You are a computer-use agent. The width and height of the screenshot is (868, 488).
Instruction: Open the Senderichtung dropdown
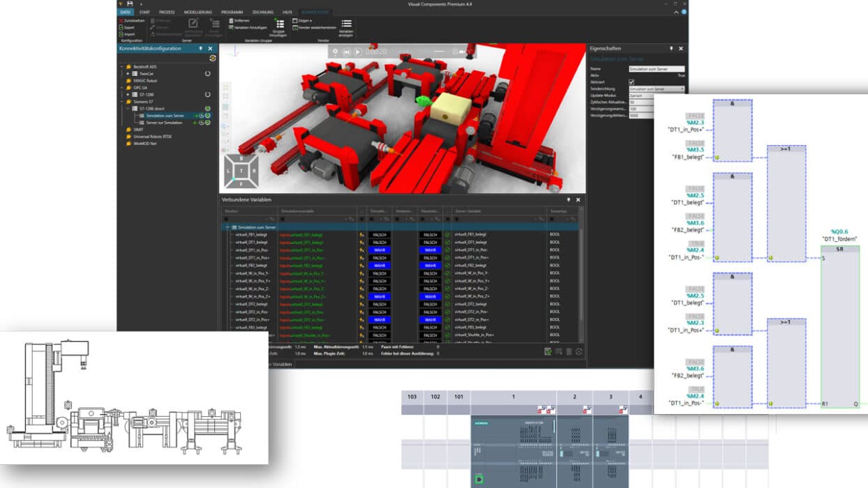coord(657,89)
